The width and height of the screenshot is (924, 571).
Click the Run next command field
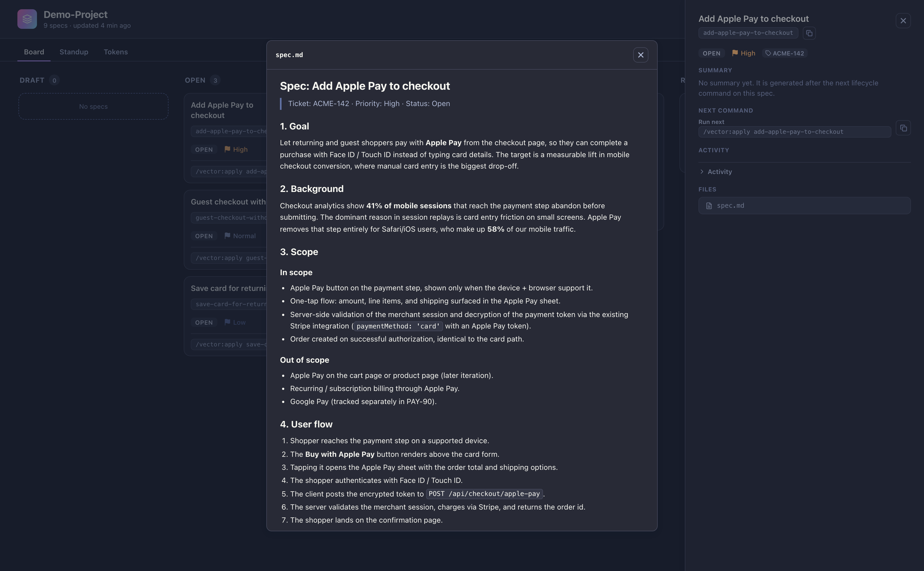tap(795, 132)
